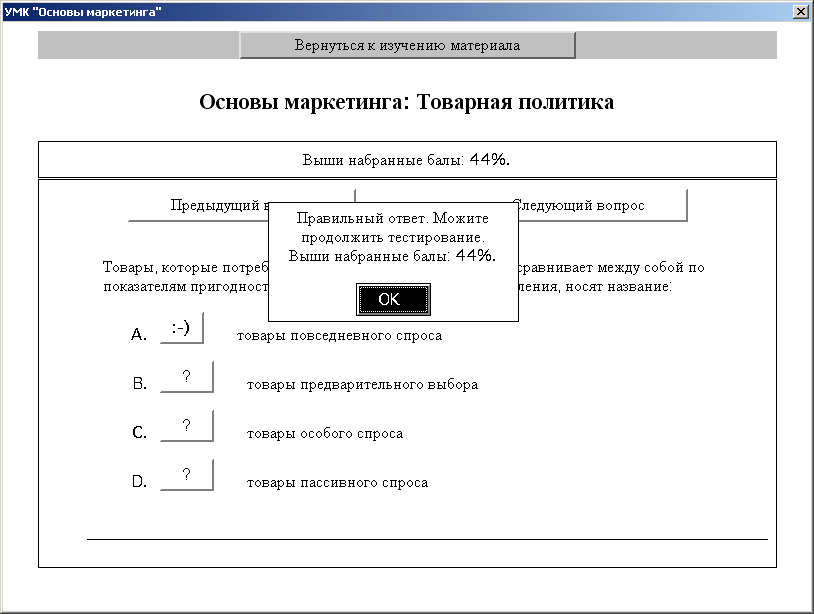The image size is (814, 614).
Task: Choose answer B question mark button
Action: click(186, 377)
